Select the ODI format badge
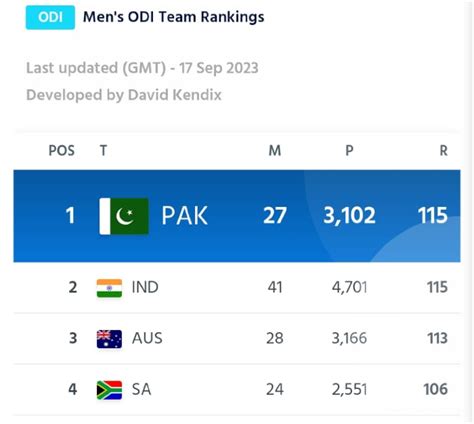Image resolution: width=474 pixels, height=424 pixels. tap(50, 17)
